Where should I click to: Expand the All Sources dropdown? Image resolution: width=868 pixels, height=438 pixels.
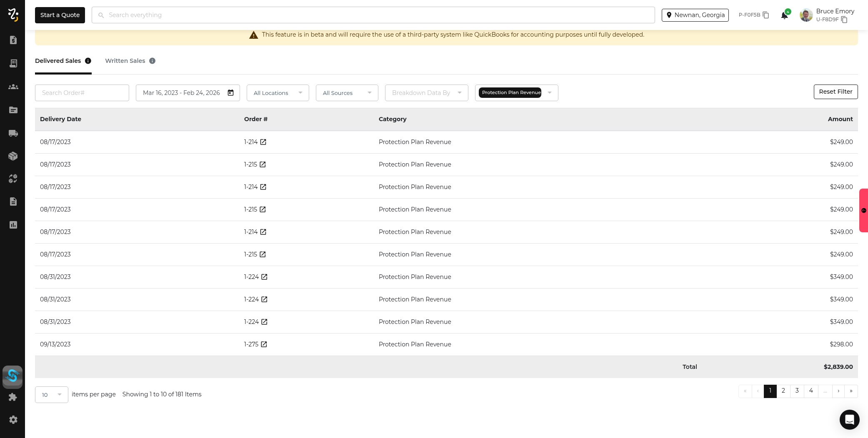pyautogui.click(x=347, y=93)
